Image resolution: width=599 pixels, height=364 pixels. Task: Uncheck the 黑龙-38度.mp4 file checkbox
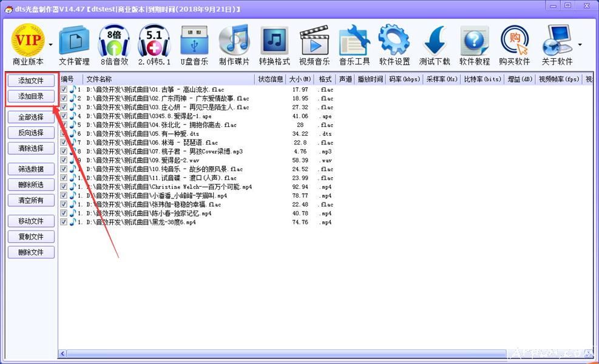point(64,223)
